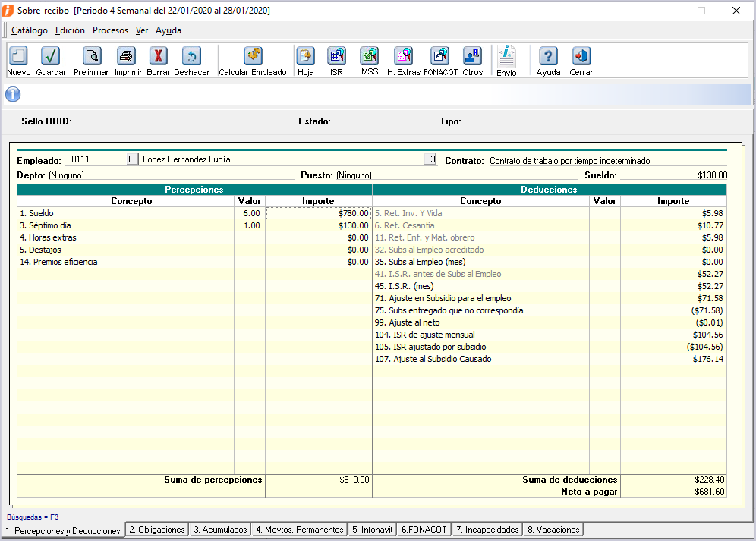
Task: Open the Preliminar preview icon
Action: 91,57
